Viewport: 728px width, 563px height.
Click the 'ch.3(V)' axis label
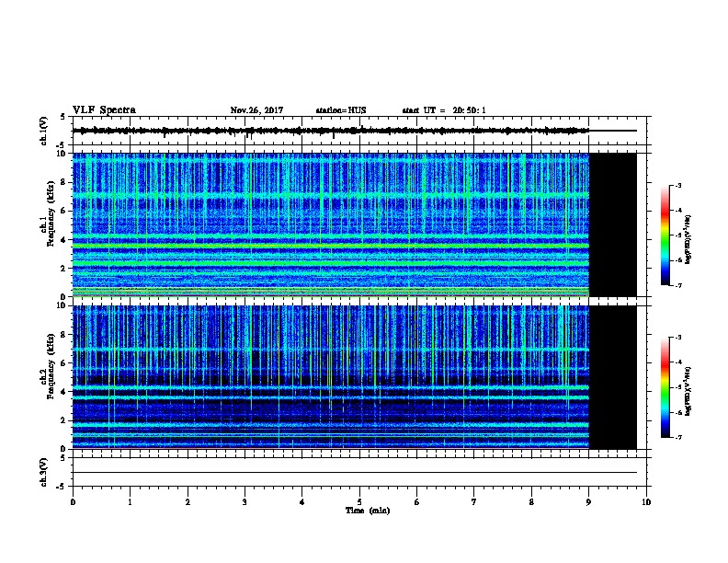click(x=43, y=472)
